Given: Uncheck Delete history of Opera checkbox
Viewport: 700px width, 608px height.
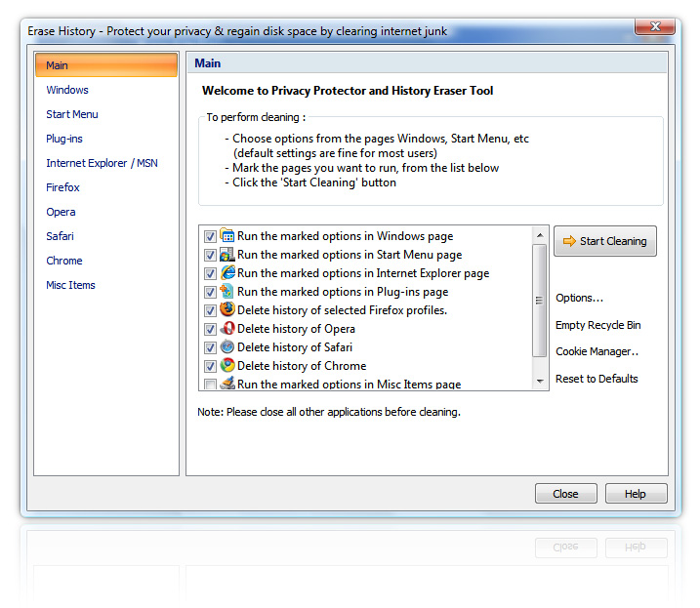Looking at the screenshot, I should [211, 329].
